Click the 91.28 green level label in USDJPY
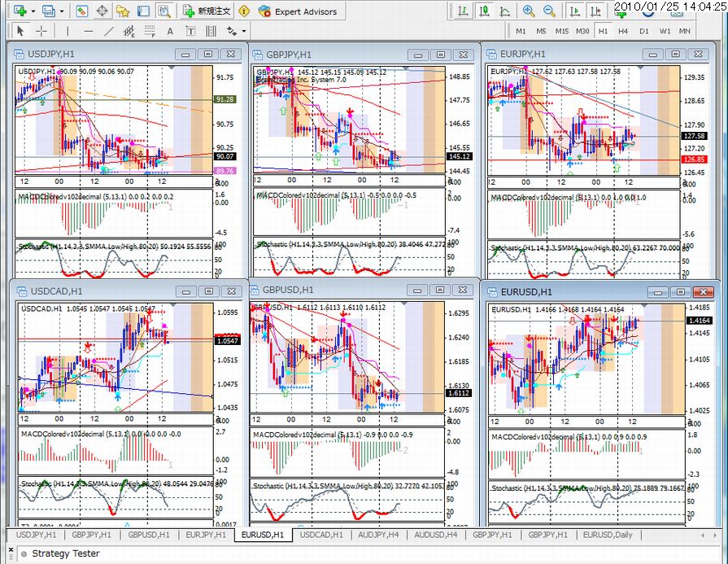This screenshot has width=728, height=564. (225, 99)
